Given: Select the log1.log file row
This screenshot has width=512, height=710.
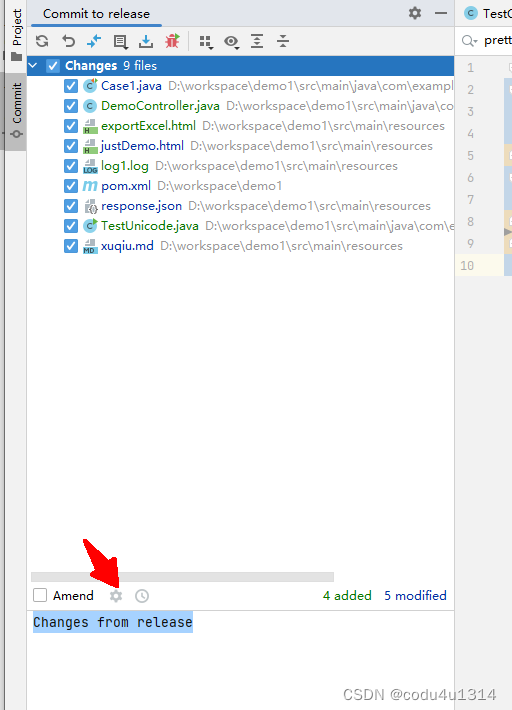Looking at the screenshot, I should [240, 166].
